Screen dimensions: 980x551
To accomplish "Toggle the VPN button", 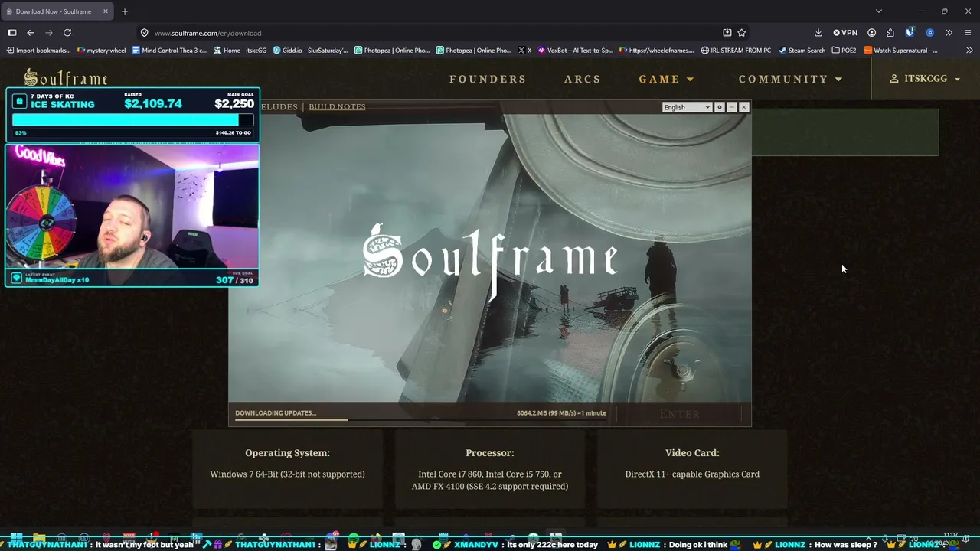I will 845,33.
